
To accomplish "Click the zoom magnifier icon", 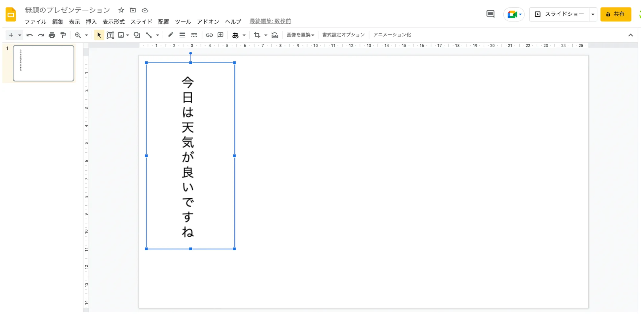I will tap(78, 35).
